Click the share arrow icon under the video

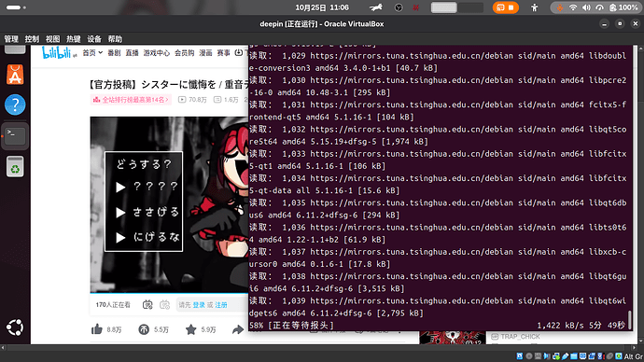[x=238, y=329]
